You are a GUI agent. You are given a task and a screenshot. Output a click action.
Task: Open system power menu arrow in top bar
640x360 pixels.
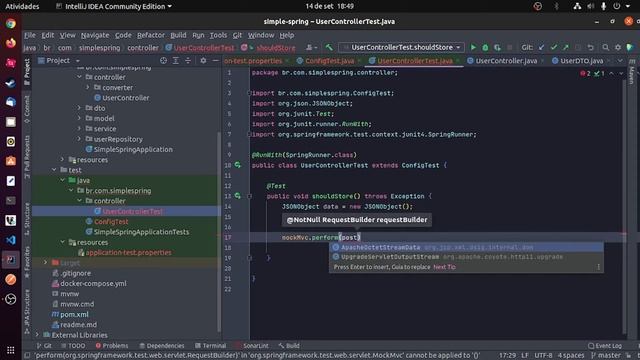(x=628, y=6)
